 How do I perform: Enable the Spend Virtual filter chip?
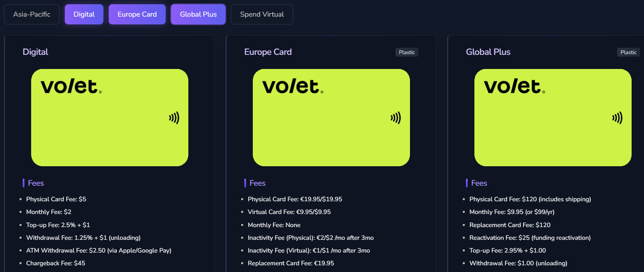click(x=262, y=15)
